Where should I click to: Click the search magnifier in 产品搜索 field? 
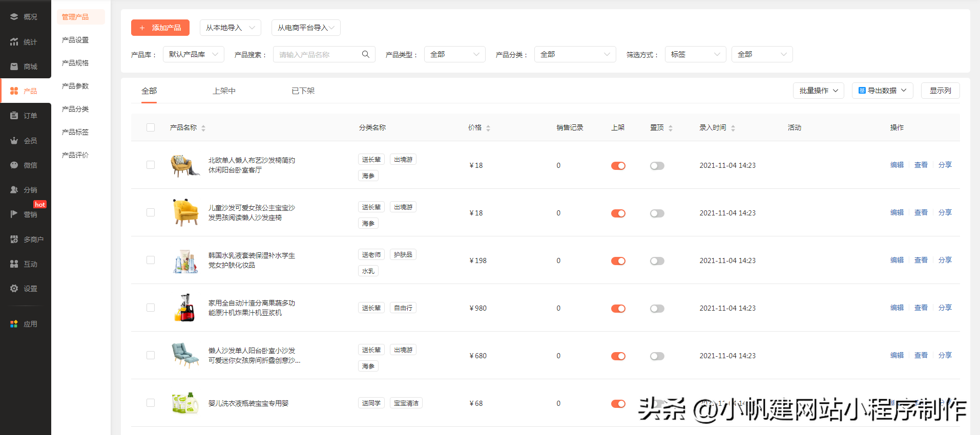click(365, 54)
